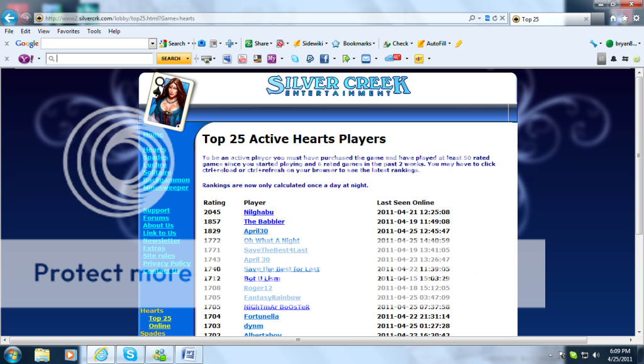This screenshot has height=364, width=644.
Task: Click the Yahoo toolbar bell notifications icon
Action: 614,59
